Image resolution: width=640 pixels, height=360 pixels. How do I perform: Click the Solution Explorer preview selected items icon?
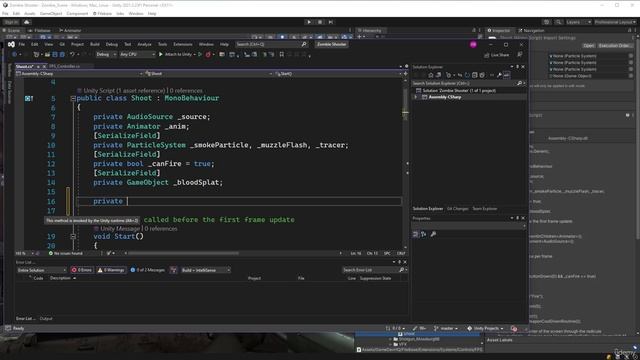[507, 75]
